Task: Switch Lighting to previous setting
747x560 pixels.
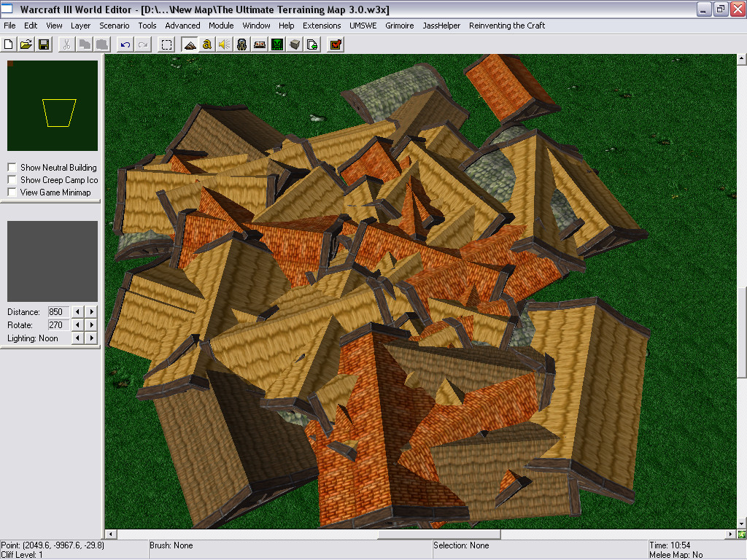Action: point(77,338)
